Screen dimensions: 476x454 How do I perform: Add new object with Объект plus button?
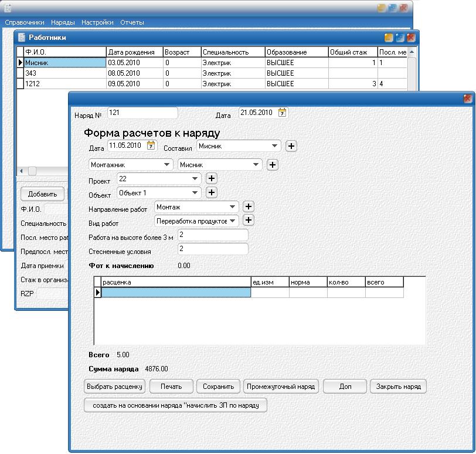point(212,192)
